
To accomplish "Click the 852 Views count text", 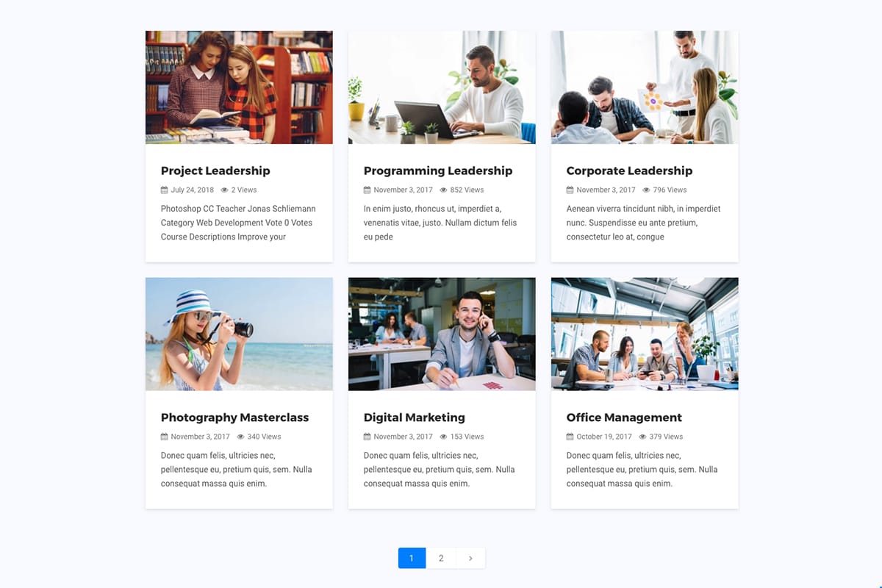I will (467, 190).
